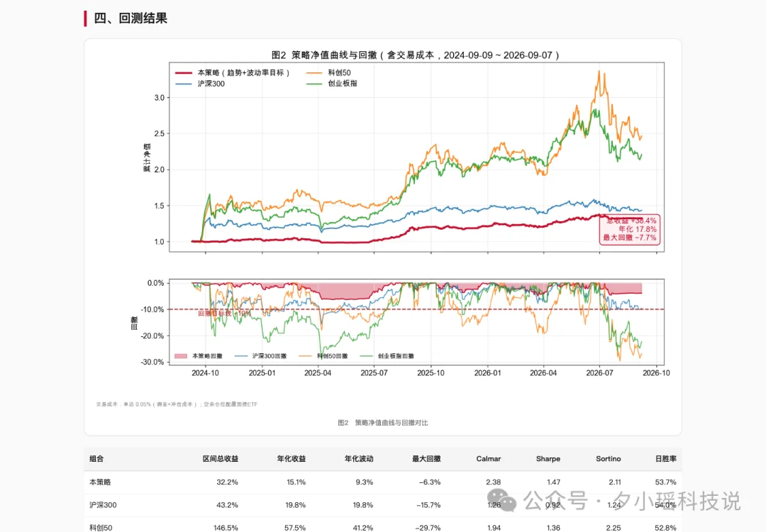The height and width of the screenshot is (532, 766).
Task: Click 沪深300 年化波动 cell 19.8%
Action: [x=363, y=505]
